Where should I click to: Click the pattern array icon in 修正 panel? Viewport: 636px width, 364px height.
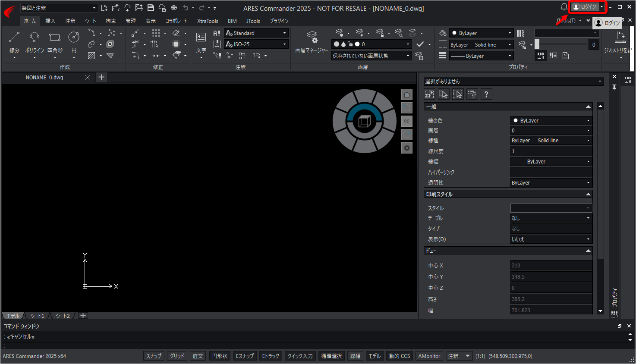tap(156, 33)
